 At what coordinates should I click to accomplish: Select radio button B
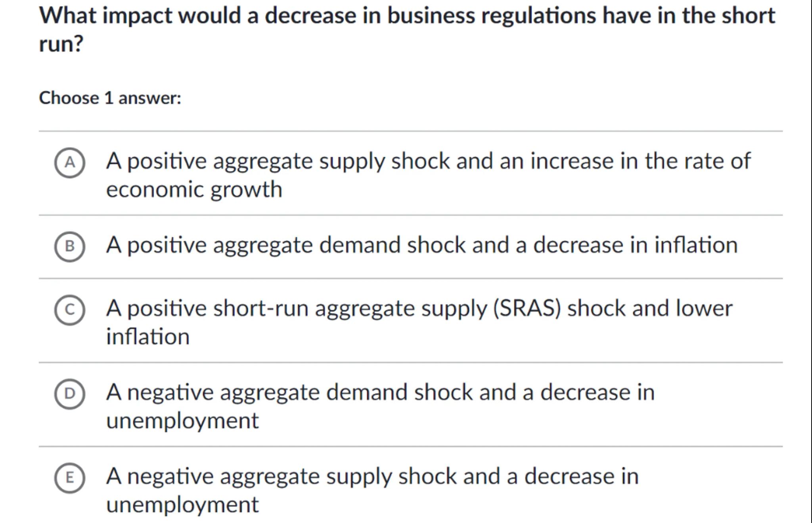click(70, 246)
